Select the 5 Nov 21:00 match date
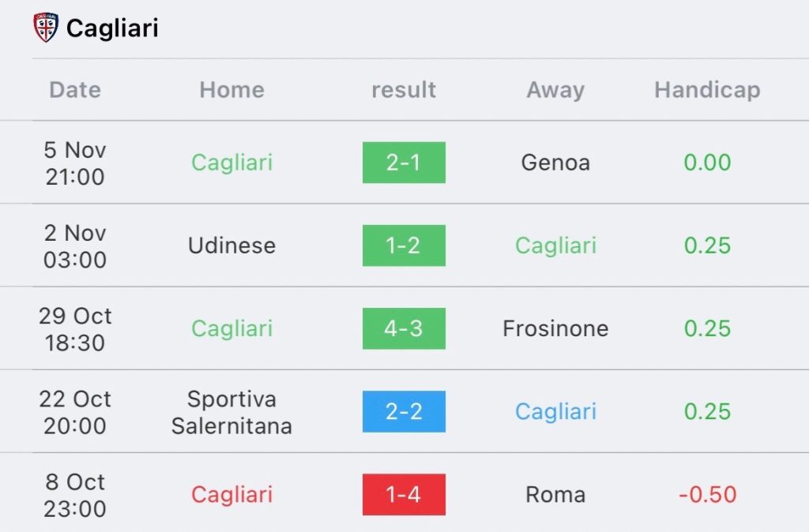 (75, 163)
